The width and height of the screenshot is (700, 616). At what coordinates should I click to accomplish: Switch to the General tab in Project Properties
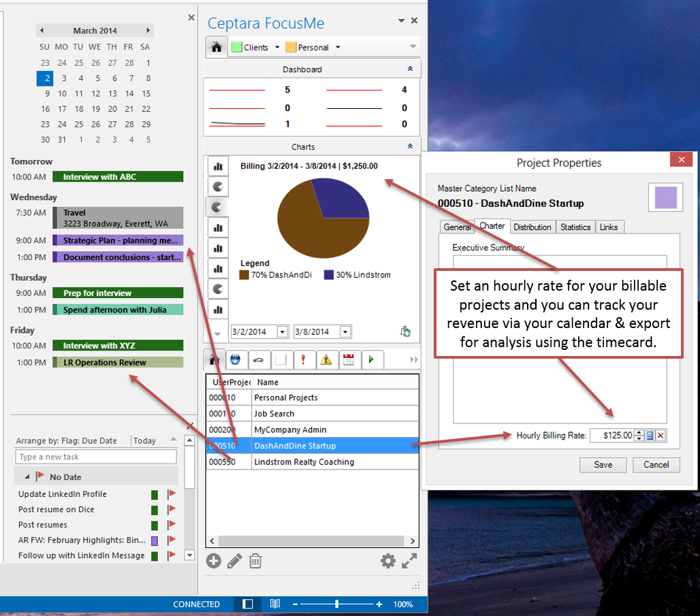click(x=457, y=227)
